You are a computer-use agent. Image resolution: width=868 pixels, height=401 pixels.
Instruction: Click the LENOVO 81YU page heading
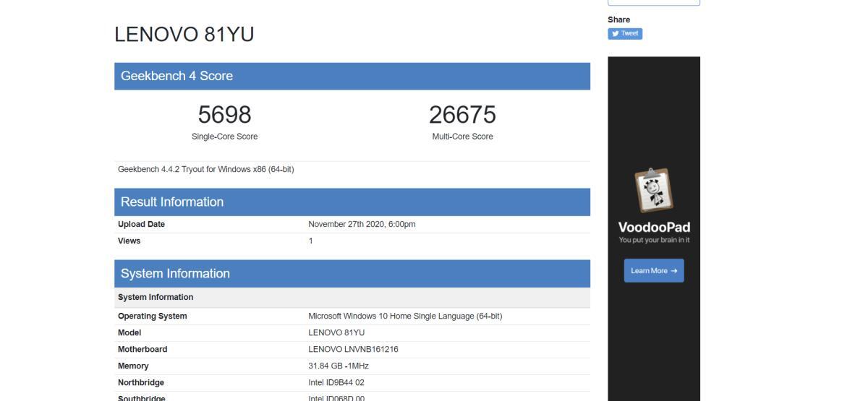184,34
